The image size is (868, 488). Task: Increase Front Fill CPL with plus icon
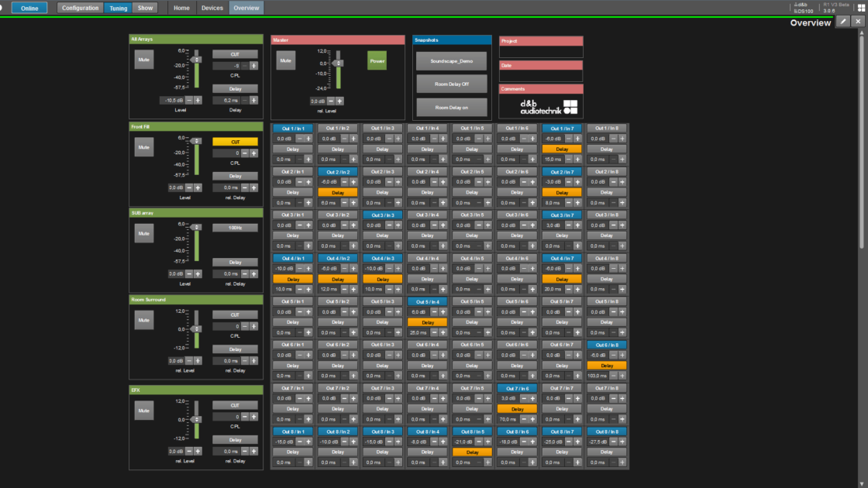tap(253, 153)
